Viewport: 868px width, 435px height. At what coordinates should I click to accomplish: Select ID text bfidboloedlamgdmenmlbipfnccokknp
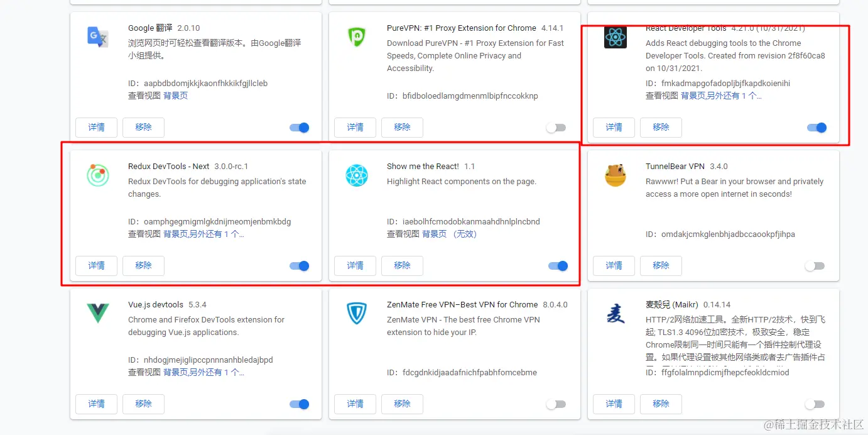point(470,96)
